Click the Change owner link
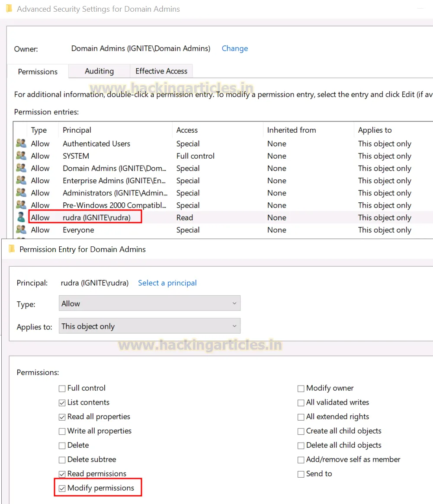Image resolution: width=433 pixels, height=504 pixels. coord(234,48)
